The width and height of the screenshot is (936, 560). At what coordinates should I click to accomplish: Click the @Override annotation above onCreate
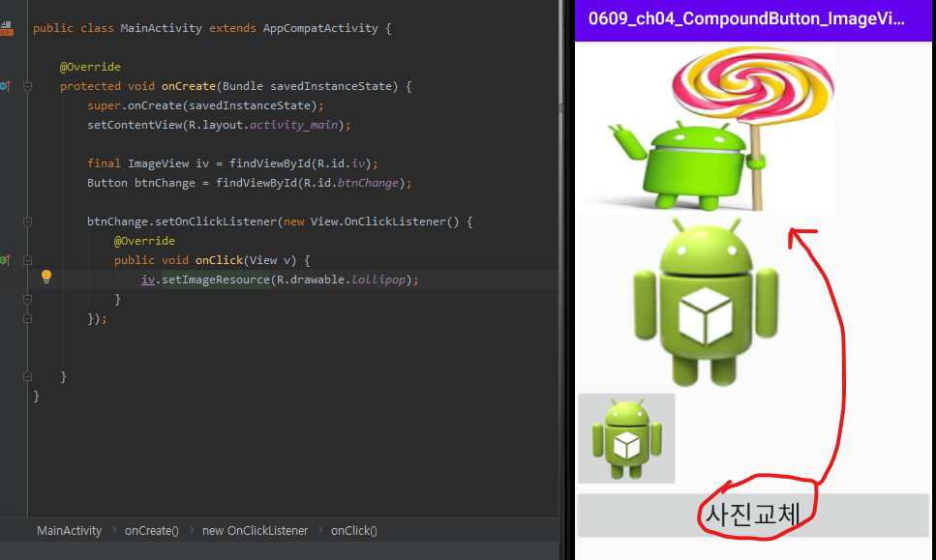[x=90, y=67]
